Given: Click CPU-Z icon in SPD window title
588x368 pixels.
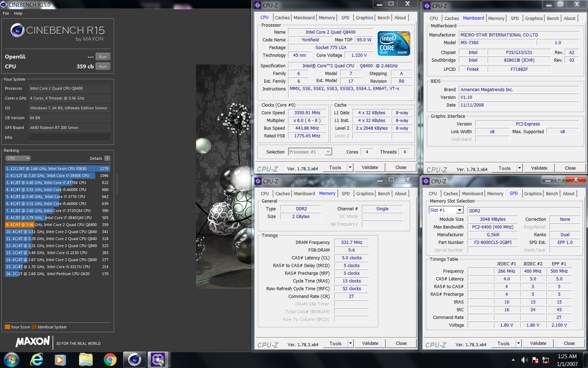Looking at the screenshot, I should (426, 181).
